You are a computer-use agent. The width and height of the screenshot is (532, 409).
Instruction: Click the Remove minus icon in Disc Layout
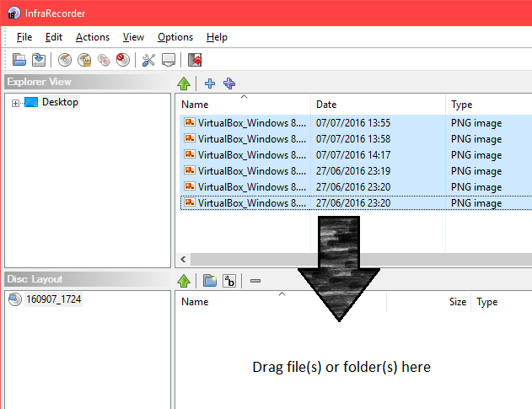click(255, 281)
